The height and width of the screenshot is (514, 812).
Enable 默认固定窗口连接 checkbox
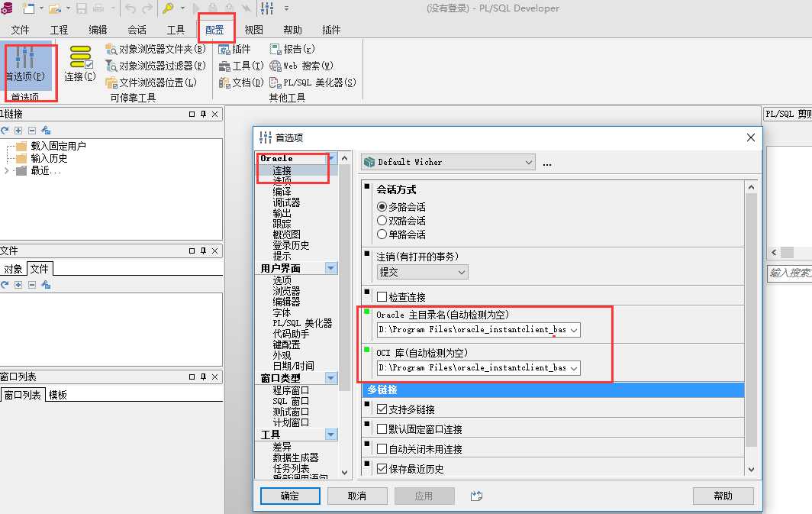(382, 429)
